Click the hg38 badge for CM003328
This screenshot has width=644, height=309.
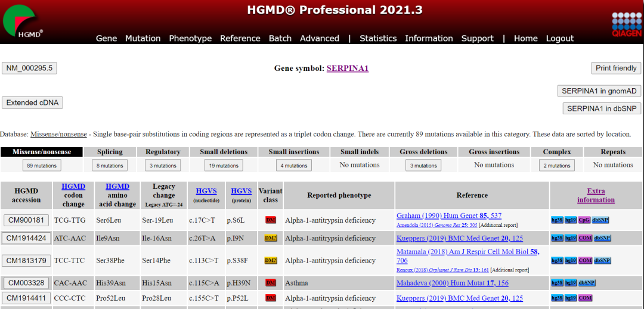[556, 282]
